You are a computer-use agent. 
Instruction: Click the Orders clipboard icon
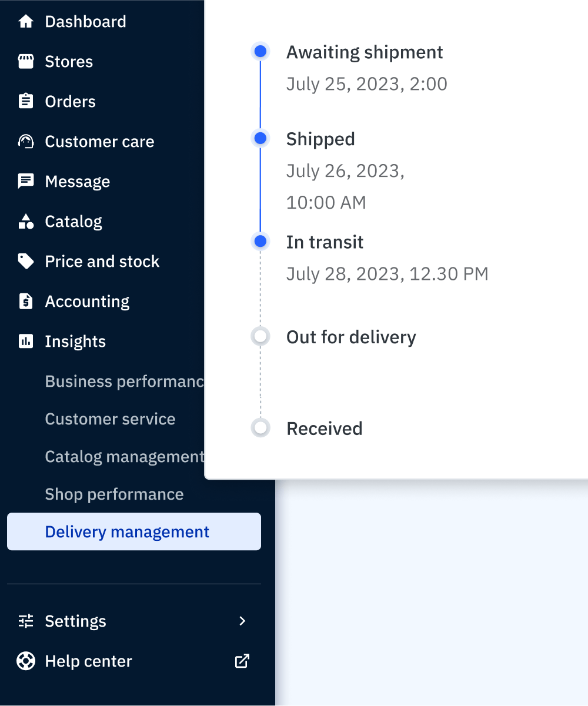point(26,102)
